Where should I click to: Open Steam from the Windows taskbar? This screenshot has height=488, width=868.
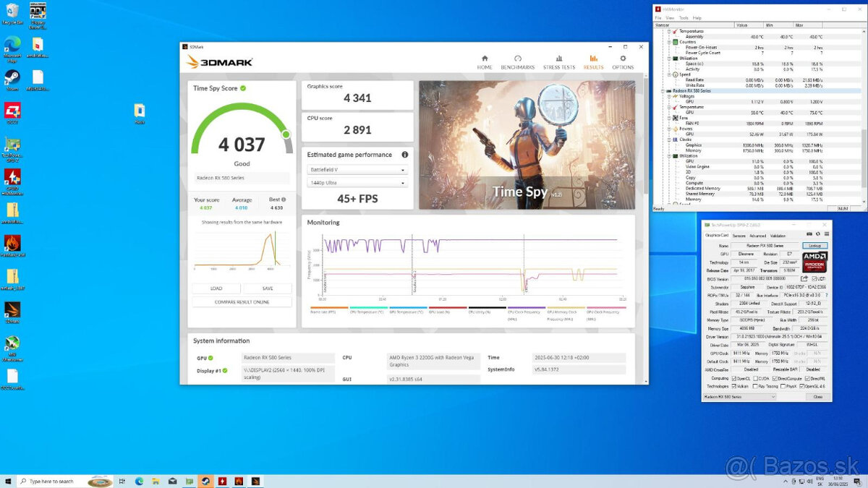coord(205,481)
